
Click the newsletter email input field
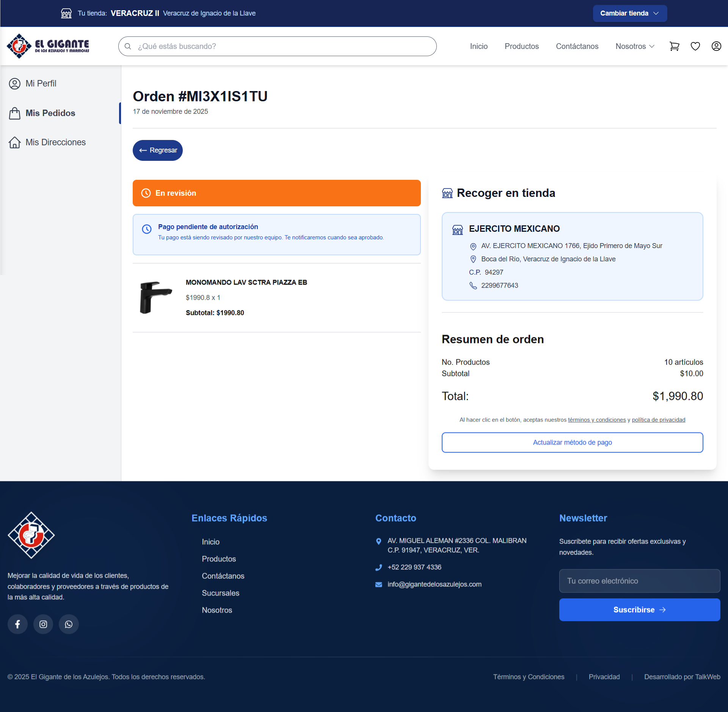[x=639, y=580]
